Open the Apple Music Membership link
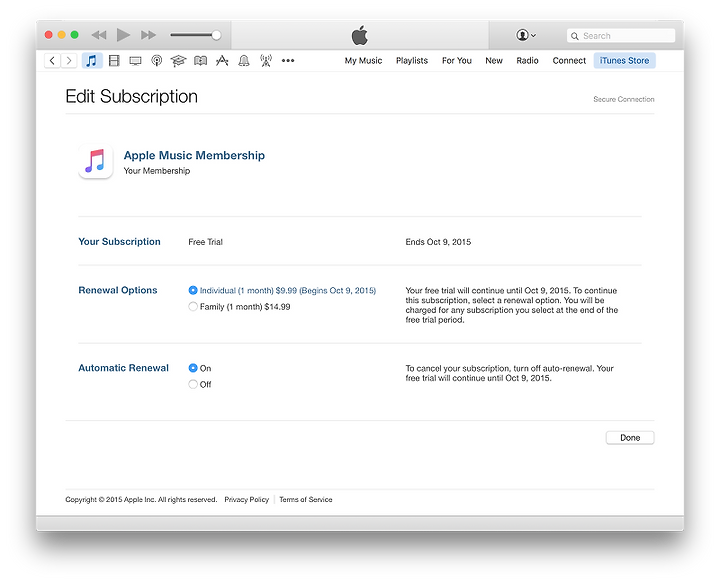The image size is (720, 583). pyautogui.click(x=194, y=155)
